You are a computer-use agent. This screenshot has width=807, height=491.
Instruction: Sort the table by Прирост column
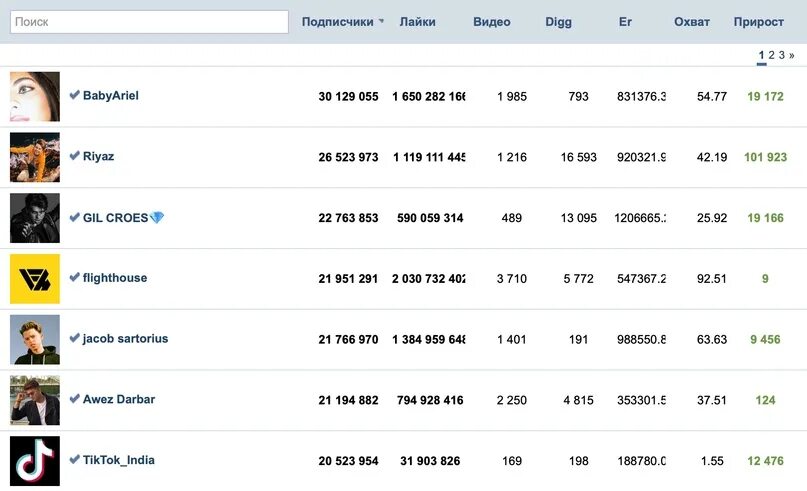759,22
